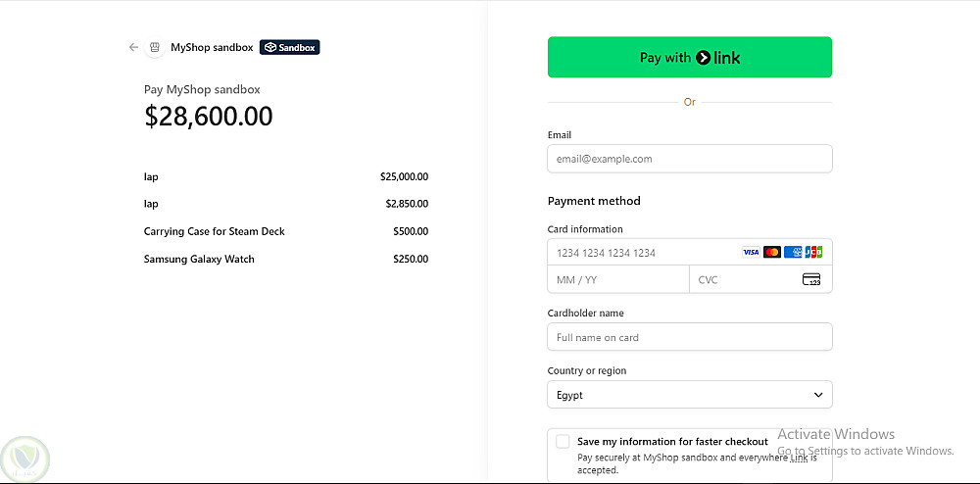Click the American Express card icon
Screen dimensions: 980x484
pos(794,253)
